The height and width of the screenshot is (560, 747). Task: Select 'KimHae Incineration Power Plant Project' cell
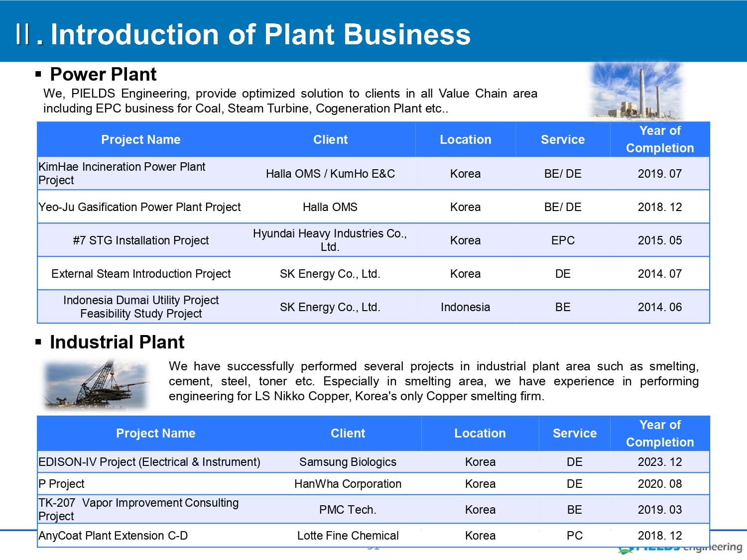pos(141,174)
